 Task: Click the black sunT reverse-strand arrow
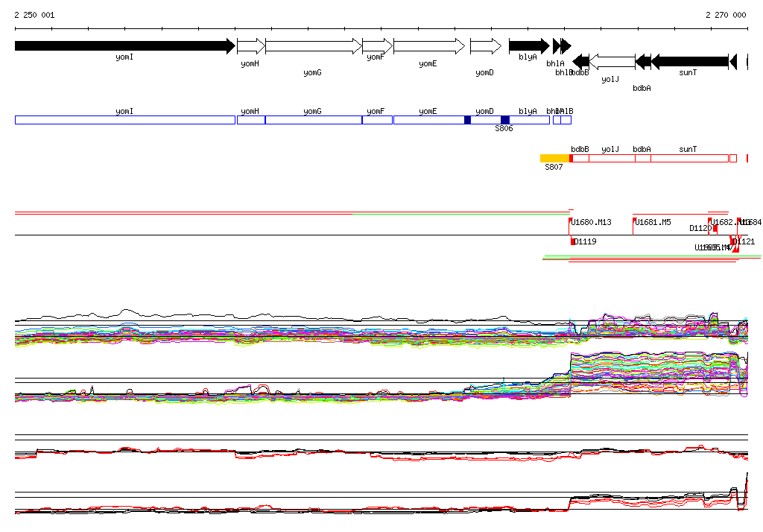pyautogui.click(x=689, y=62)
